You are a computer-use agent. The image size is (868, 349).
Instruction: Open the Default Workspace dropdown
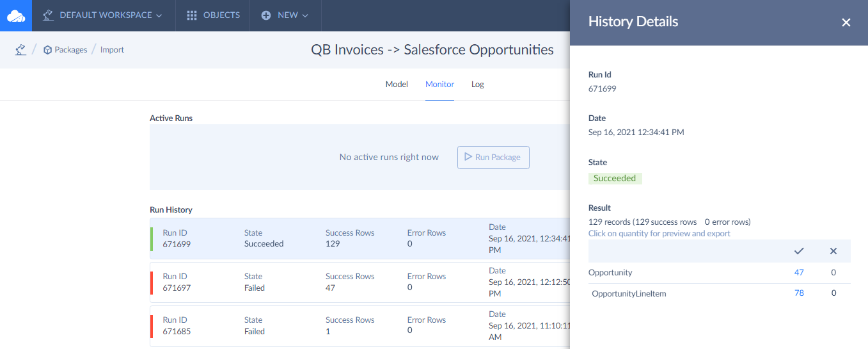pyautogui.click(x=102, y=15)
